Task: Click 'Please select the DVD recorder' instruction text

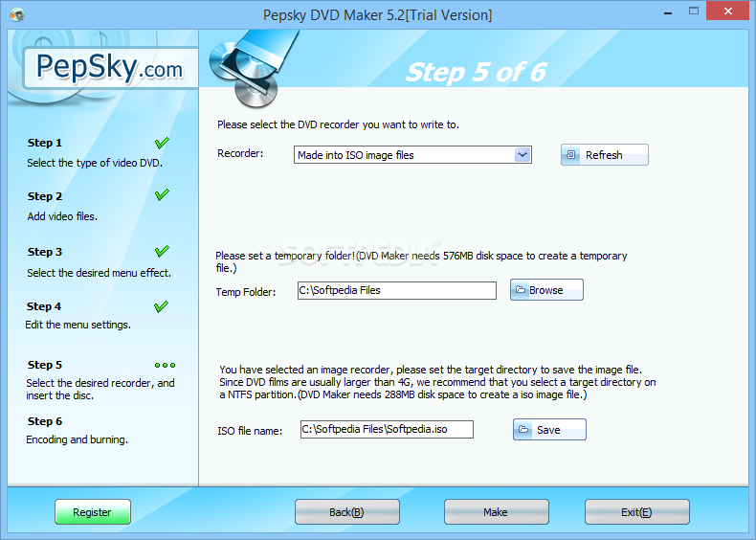Action: pos(338,124)
